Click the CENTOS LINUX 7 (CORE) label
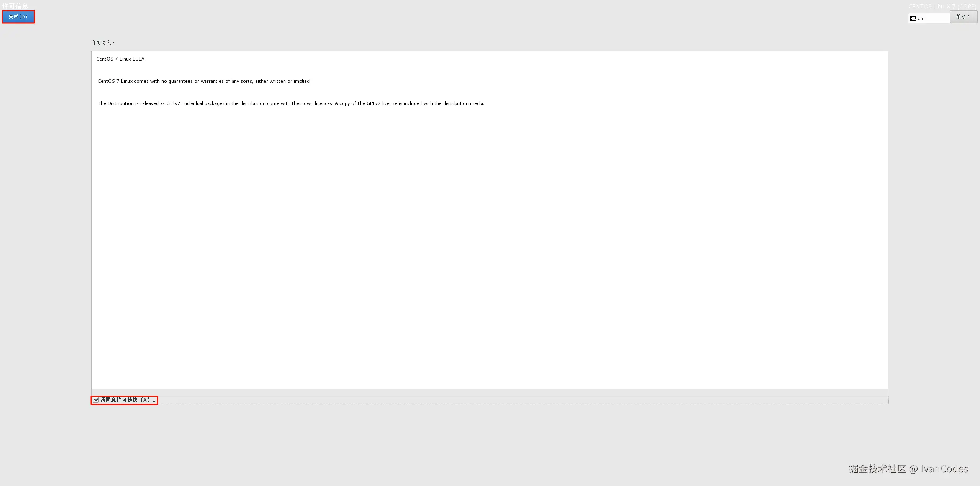The width and height of the screenshot is (980, 486). tap(942, 7)
